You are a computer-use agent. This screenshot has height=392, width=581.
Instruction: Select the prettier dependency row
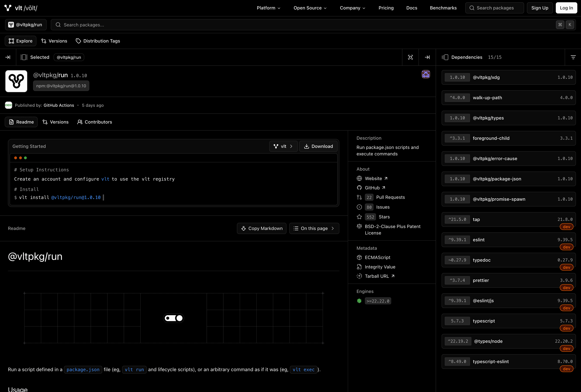tap(509, 280)
